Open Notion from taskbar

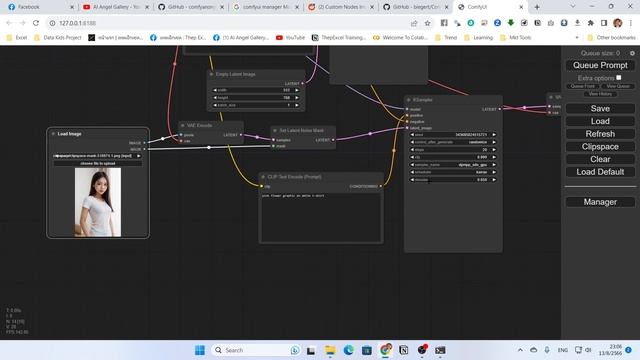click(403, 350)
